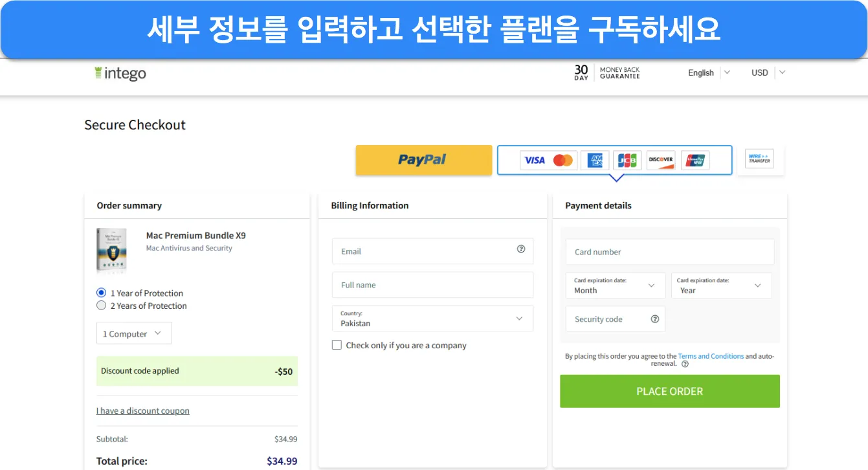Click the Intego logo
868x470 pixels.
click(x=120, y=73)
